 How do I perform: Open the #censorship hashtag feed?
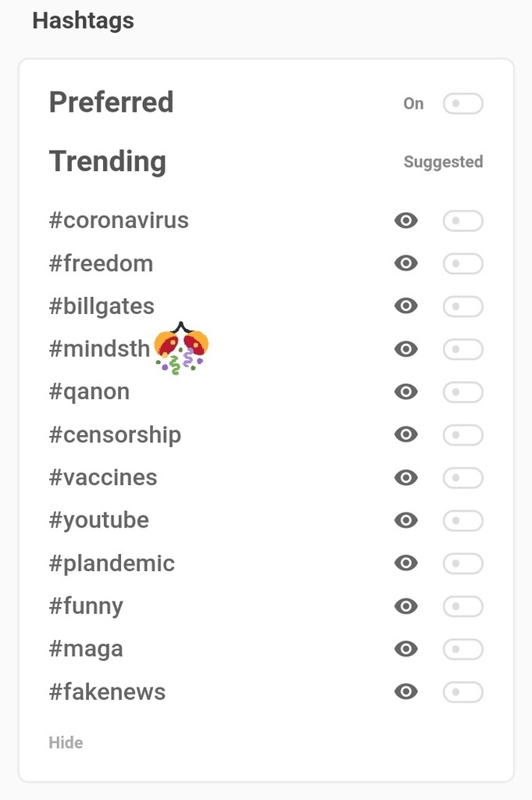pyautogui.click(x=115, y=434)
